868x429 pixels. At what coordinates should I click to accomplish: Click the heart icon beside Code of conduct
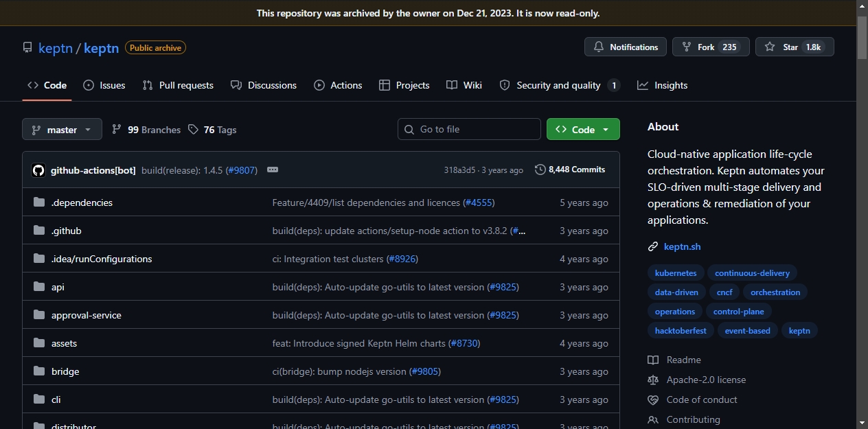pos(653,399)
